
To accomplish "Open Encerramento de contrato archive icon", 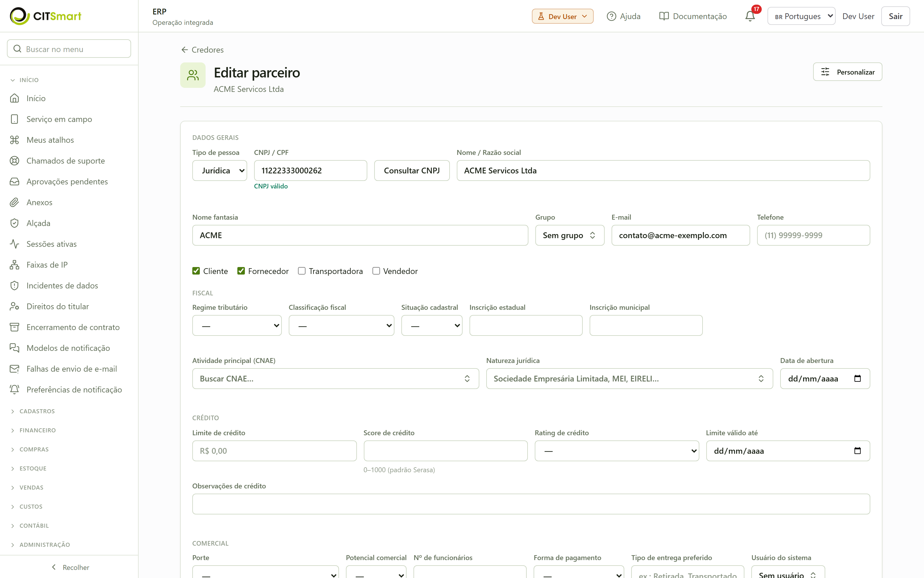I will click(x=14, y=327).
